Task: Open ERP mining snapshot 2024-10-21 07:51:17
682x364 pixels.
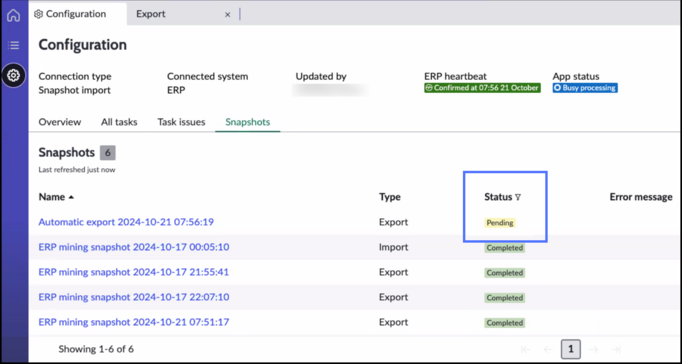Action: (134, 322)
